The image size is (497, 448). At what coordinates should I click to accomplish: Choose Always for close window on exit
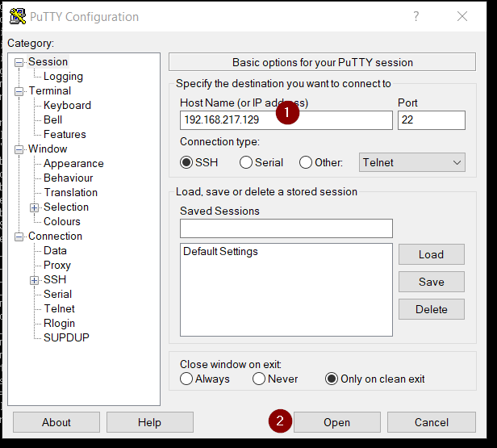tap(186, 379)
